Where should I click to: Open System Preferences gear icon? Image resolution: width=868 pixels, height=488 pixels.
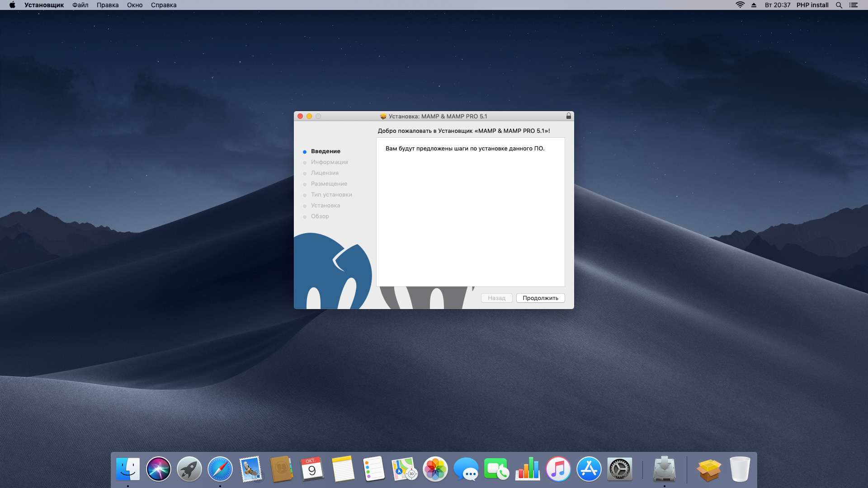(x=620, y=469)
